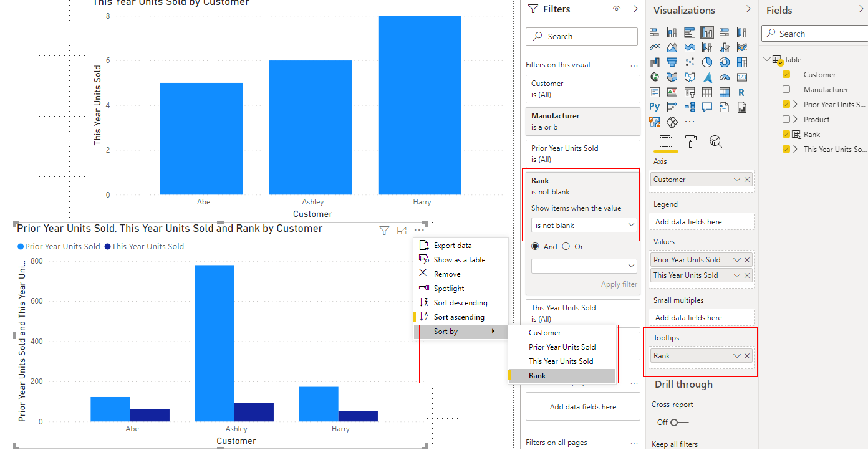Open More options ellipsis on lower chart
Viewport: 868px width, 450px height.
coord(419,231)
